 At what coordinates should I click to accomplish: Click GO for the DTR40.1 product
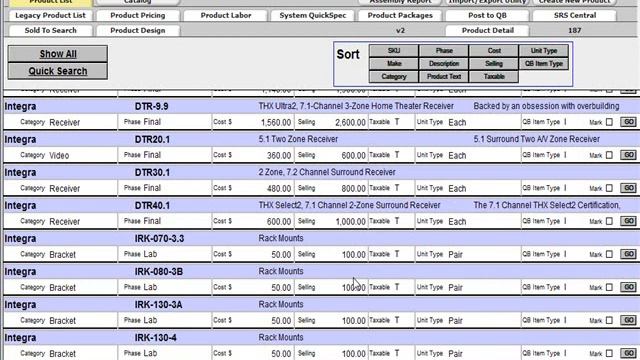(629, 221)
